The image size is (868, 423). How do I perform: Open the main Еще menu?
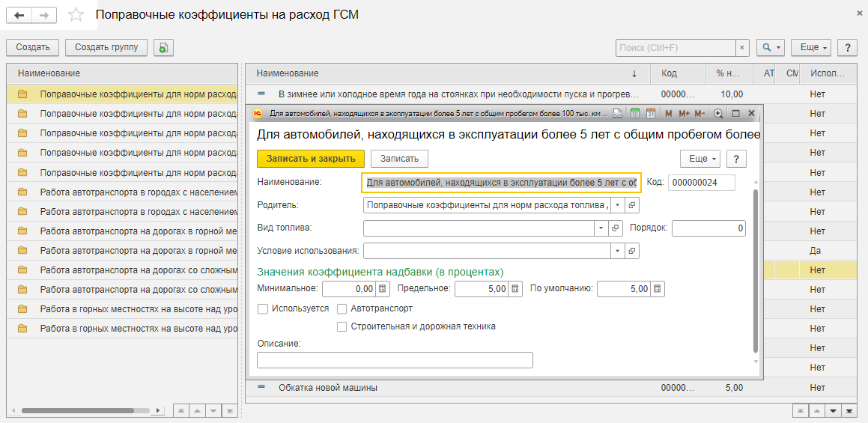click(x=812, y=48)
